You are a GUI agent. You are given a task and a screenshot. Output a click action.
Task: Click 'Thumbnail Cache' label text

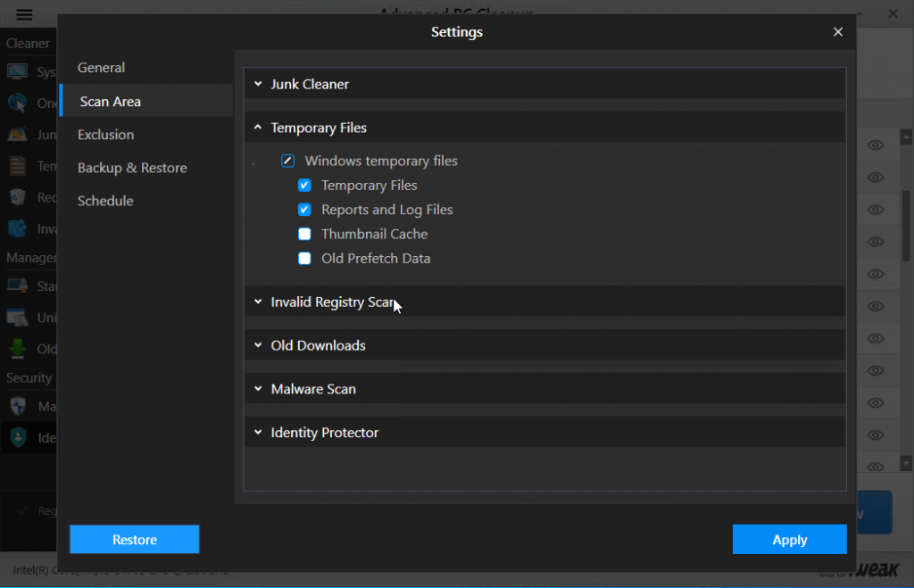374,235
